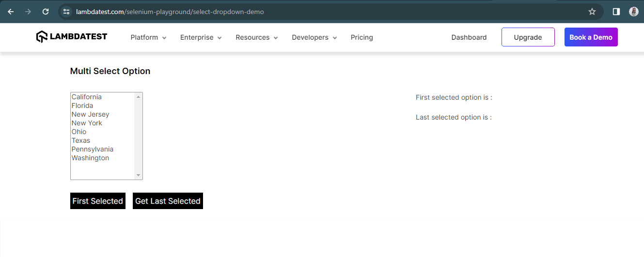This screenshot has height=257, width=644.
Task: Open site information icon in address bar
Action: 67,12
